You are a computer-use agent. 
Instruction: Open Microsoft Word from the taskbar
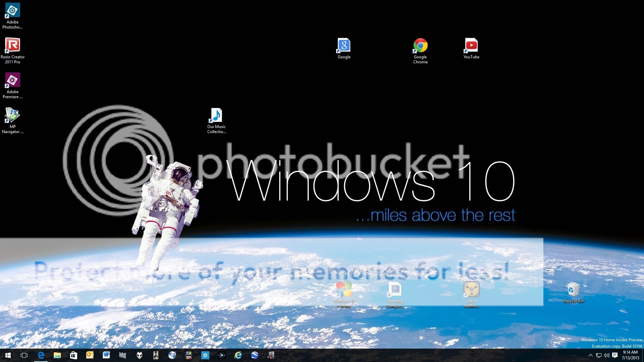pos(106,355)
